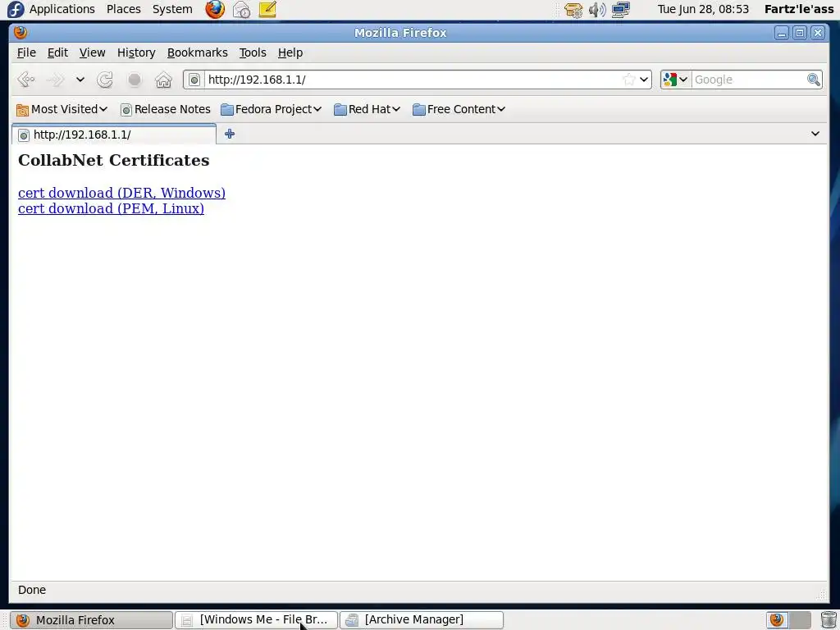840x630 pixels.
Task: Click the site identity icon in the address bar
Action: click(x=194, y=80)
